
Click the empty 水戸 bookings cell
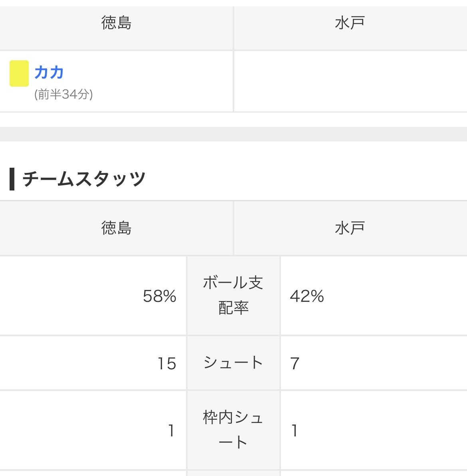[x=350, y=81]
